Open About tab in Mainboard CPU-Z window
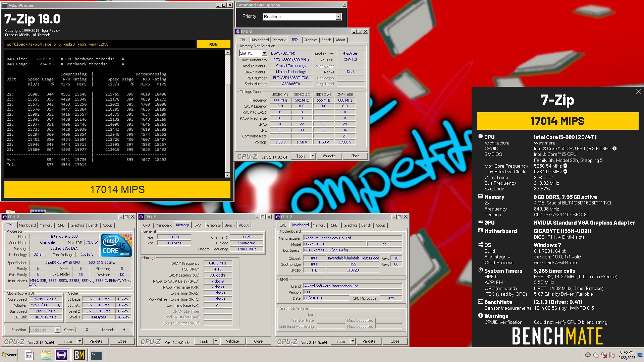 [x=380, y=225]
